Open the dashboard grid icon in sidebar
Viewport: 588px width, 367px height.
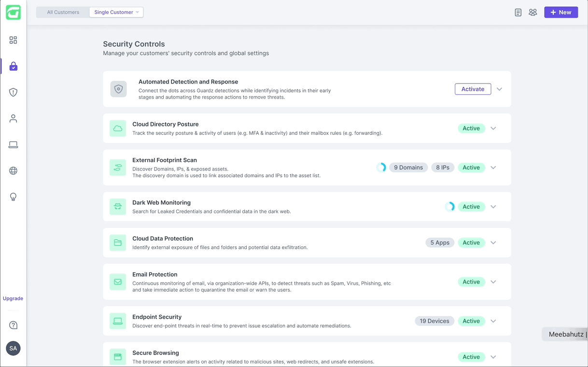[13, 40]
